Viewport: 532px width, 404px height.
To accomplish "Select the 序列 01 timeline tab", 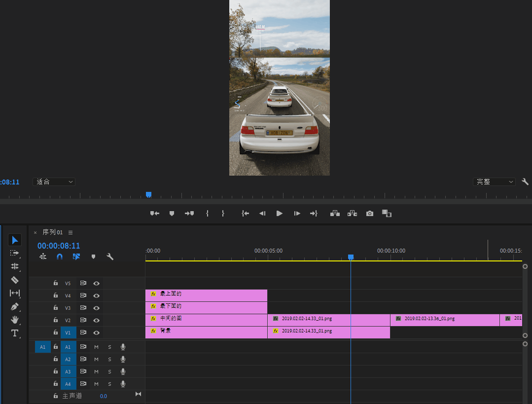I will pyautogui.click(x=53, y=232).
